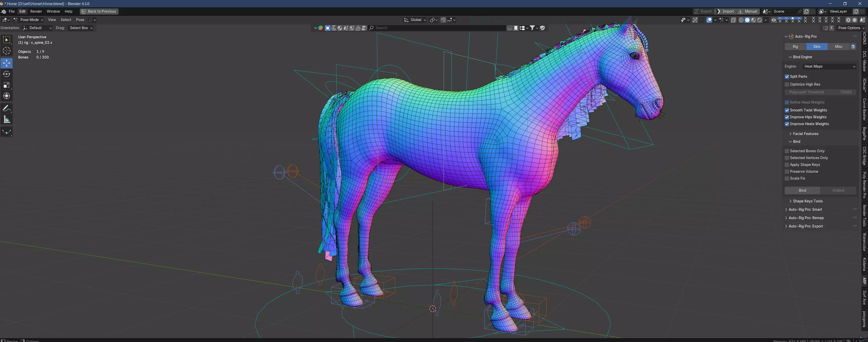The image size is (868, 342).
Task: Toggle snapping magnet icon
Action: click(443, 20)
